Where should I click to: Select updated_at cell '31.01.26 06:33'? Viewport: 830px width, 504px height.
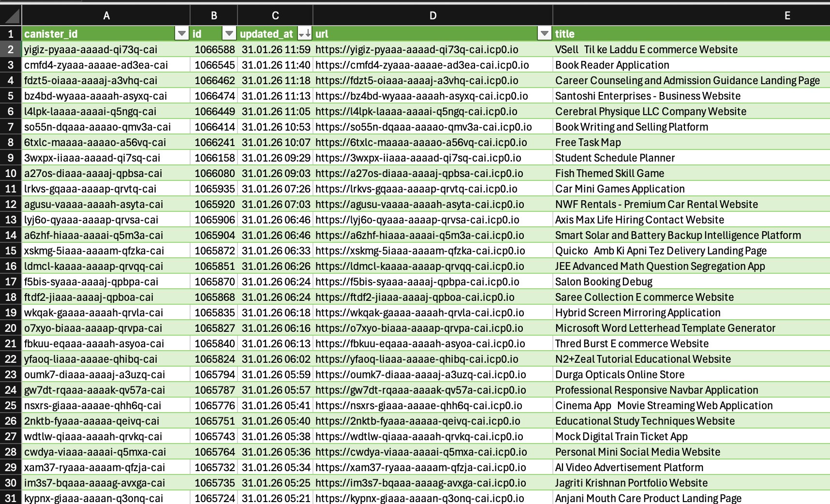[x=275, y=251]
